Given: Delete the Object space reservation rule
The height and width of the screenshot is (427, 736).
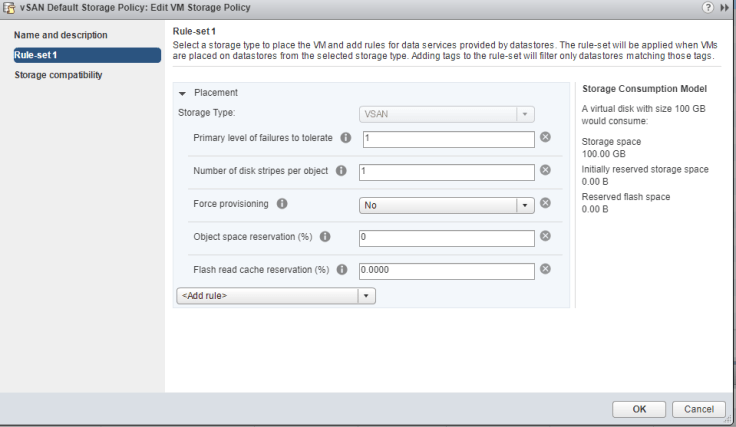Looking at the screenshot, I should 546,237.
